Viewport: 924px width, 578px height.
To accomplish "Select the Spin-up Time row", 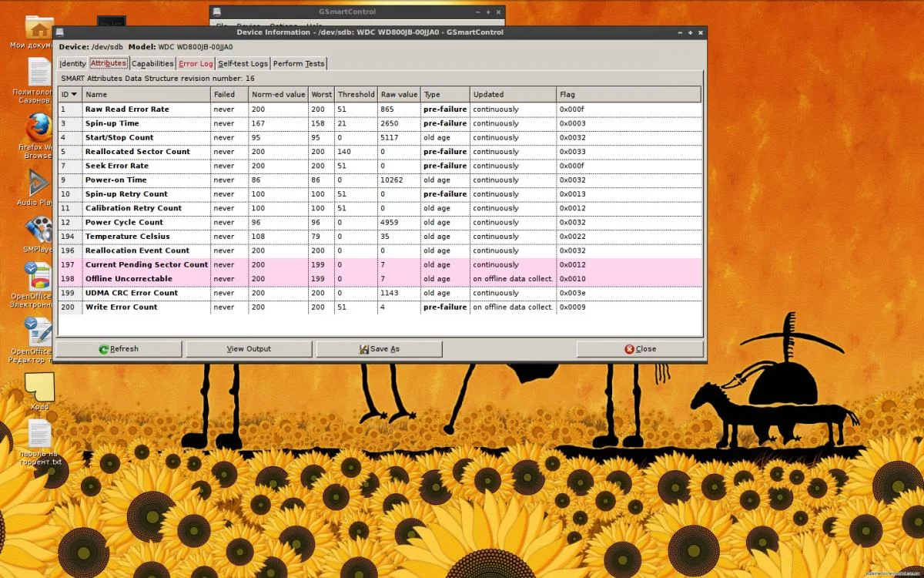I will tap(380, 123).
